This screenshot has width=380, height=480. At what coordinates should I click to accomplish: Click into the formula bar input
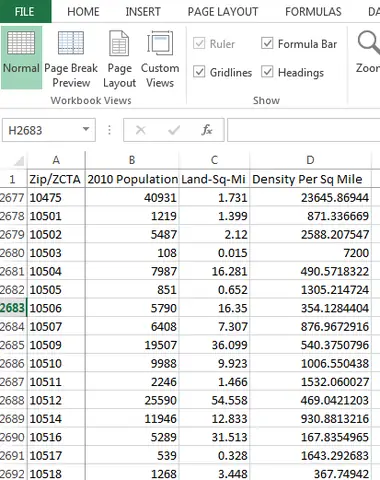303,130
